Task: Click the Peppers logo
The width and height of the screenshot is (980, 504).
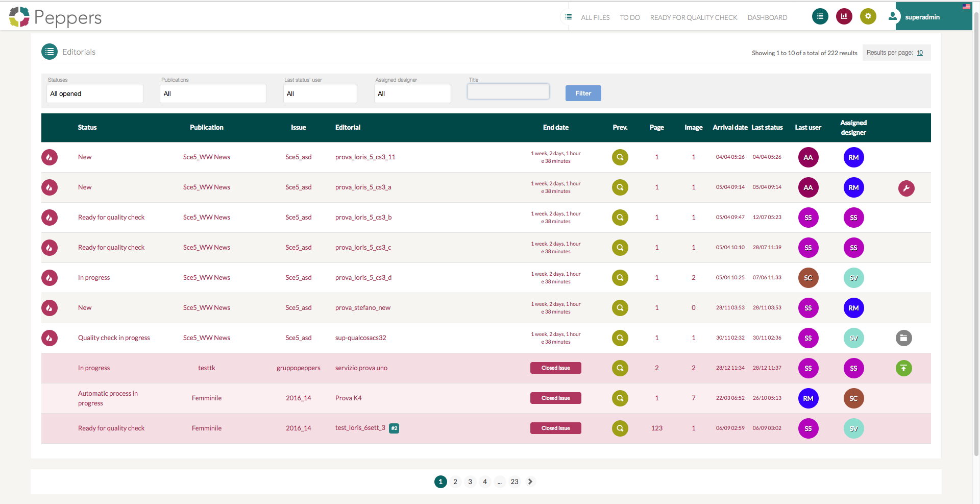Action: (x=55, y=17)
